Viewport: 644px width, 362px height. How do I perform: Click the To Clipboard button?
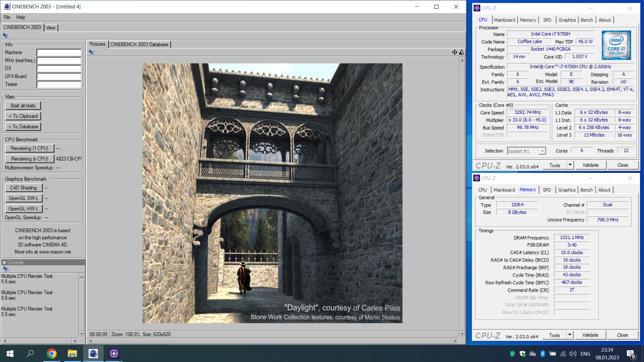[23, 116]
